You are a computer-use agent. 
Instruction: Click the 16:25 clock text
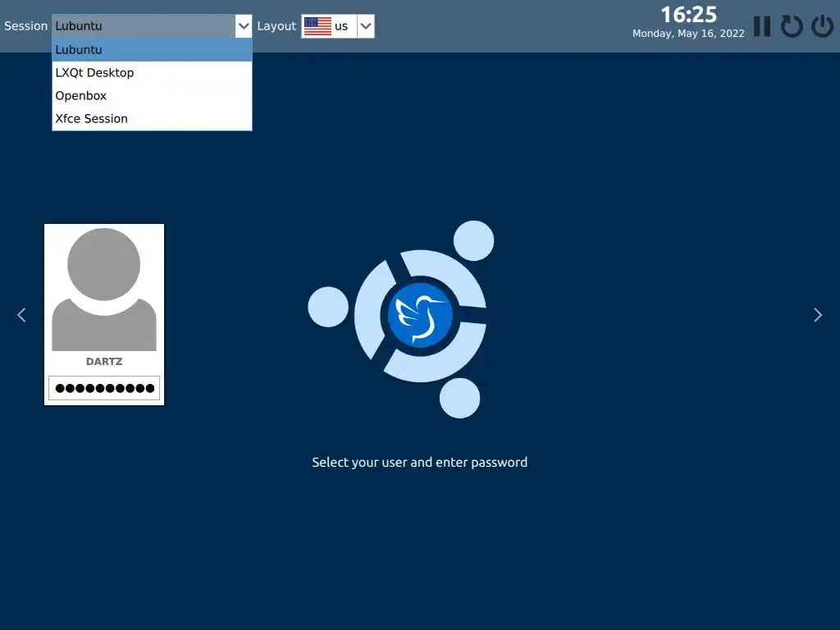point(688,15)
